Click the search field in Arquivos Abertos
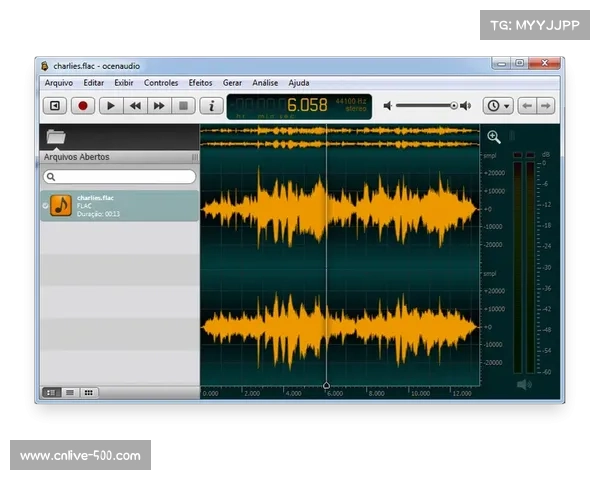600x480 pixels. [119, 176]
